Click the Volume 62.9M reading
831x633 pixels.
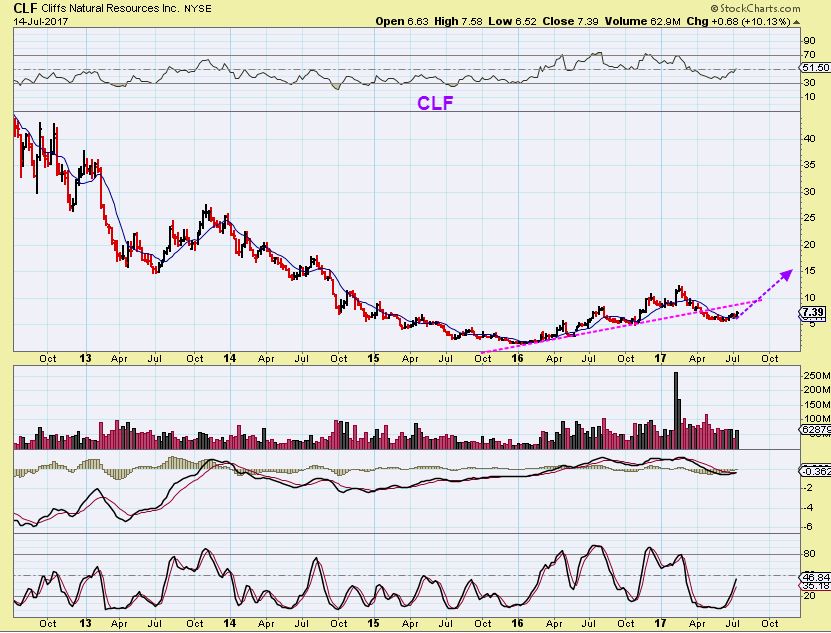click(642, 22)
